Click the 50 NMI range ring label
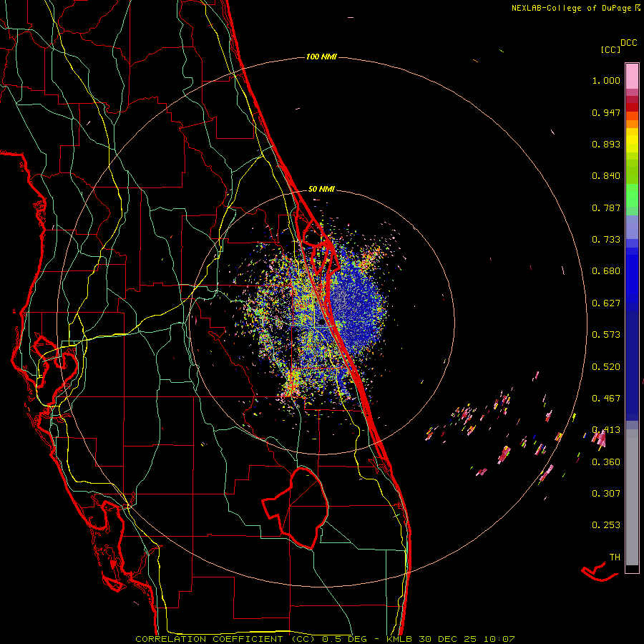The height and width of the screenshot is (644, 644). [321, 189]
